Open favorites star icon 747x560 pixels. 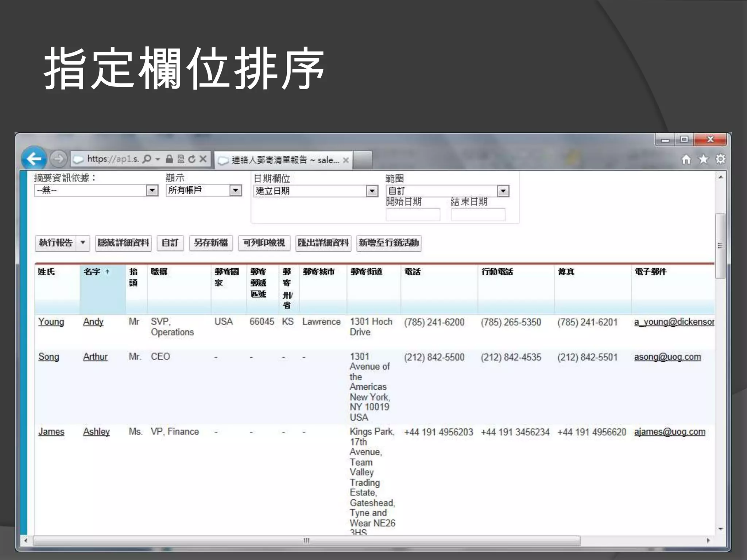tap(704, 159)
